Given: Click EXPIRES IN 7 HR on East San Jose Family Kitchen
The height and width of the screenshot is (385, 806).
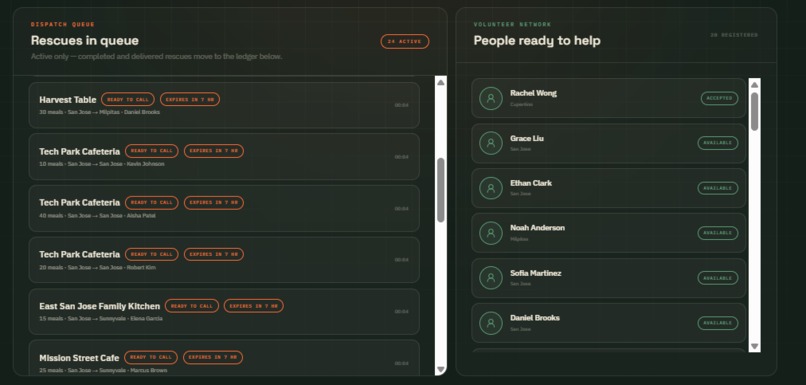Looking at the screenshot, I should tap(253, 306).
